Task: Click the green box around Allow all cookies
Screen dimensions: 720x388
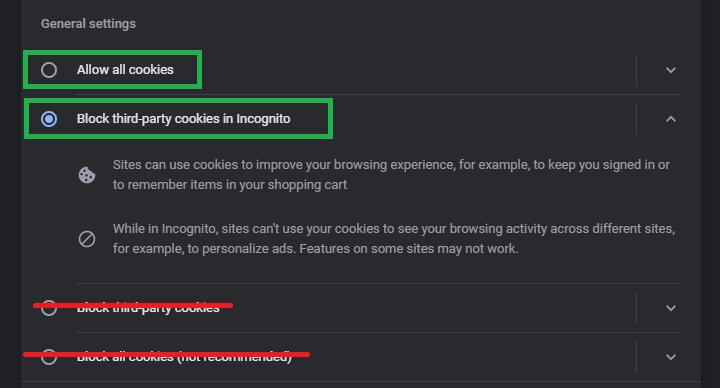Action: [112, 69]
